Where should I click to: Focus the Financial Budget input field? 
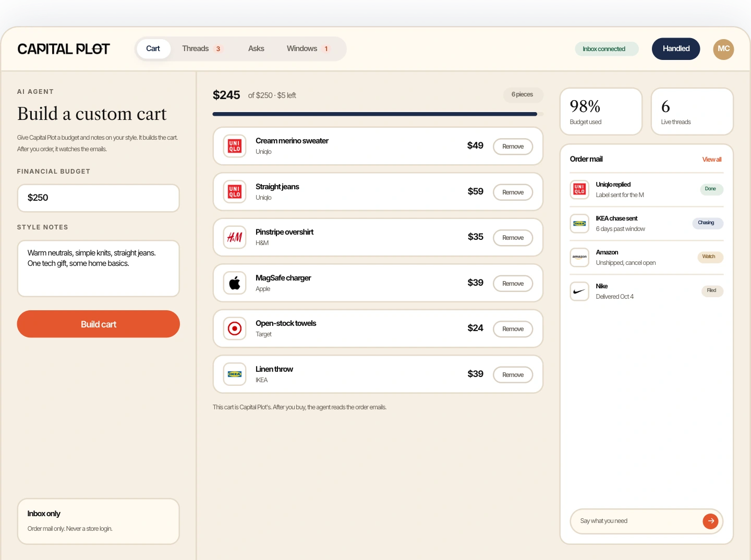coord(99,198)
